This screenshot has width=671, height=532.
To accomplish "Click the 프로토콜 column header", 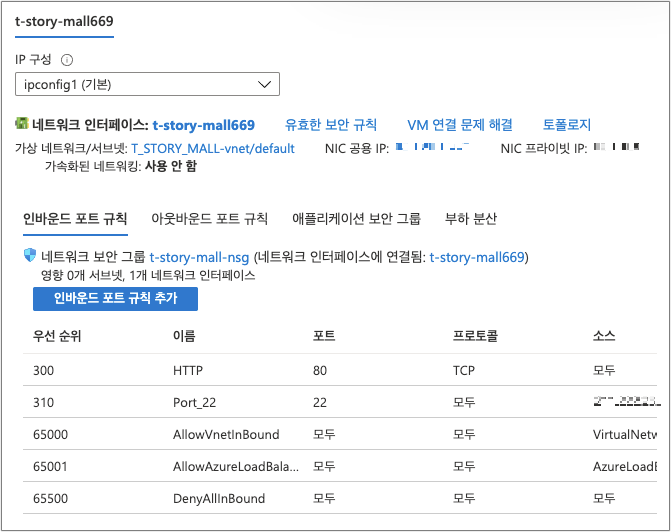I will tap(475, 336).
